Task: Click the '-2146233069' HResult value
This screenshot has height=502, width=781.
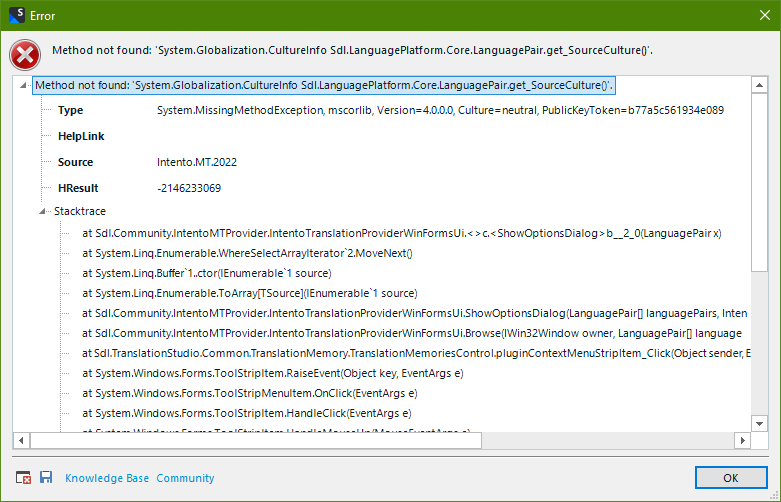Action: [189, 188]
